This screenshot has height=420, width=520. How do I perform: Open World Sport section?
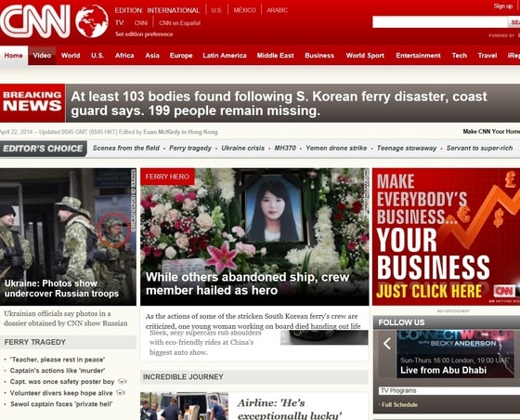(365, 56)
